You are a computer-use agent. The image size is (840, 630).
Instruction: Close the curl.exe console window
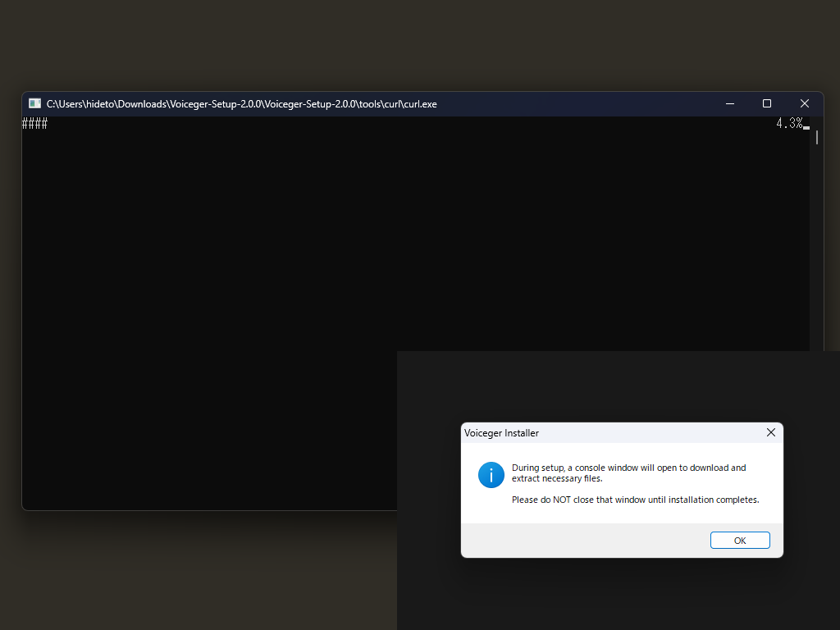[805, 103]
